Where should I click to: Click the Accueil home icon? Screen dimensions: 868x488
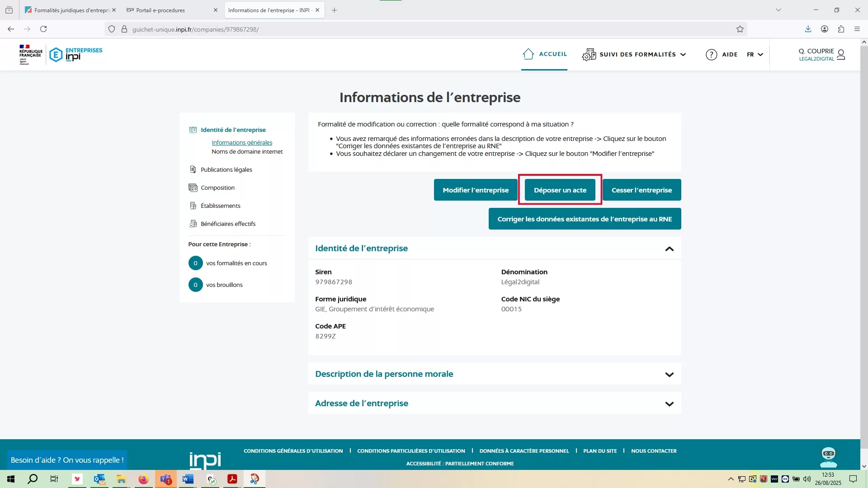[528, 54]
